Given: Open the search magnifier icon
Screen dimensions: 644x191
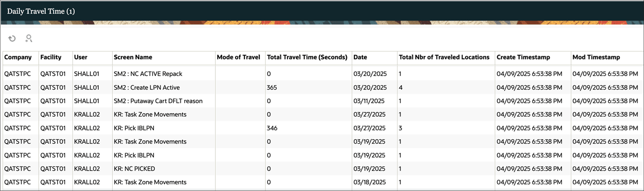Looking at the screenshot, I should [x=29, y=39].
